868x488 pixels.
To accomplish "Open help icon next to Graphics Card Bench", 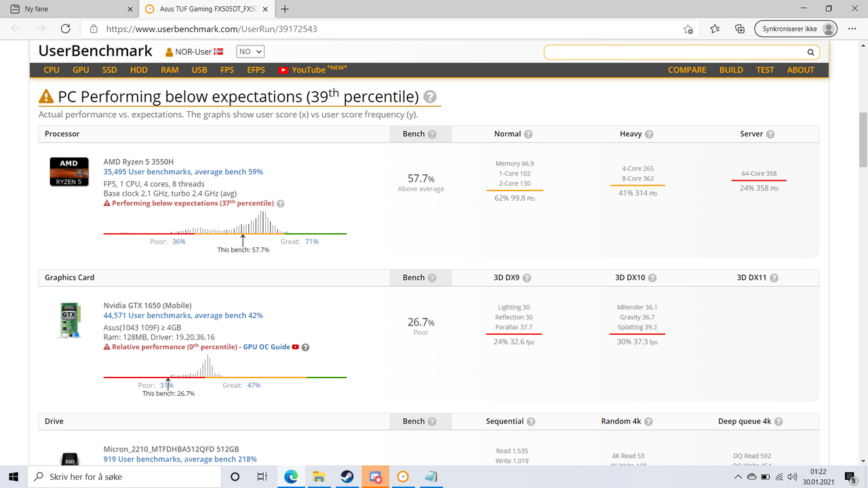I will [x=432, y=278].
